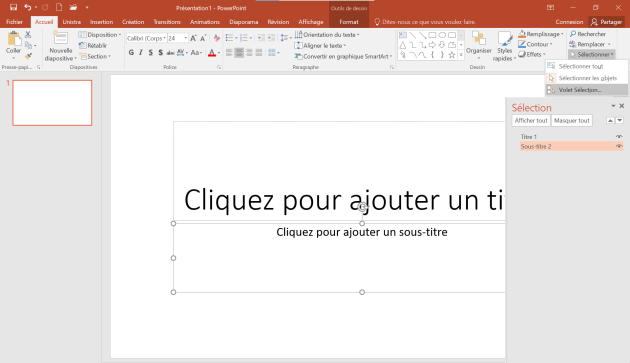Expand the Disposition layout dropdown
Screen dimensions: 630x363
click(x=100, y=35)
